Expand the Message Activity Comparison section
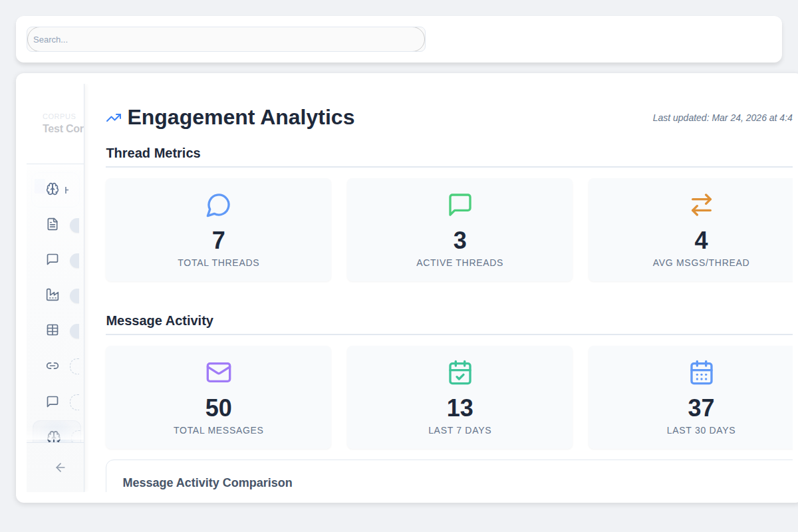Screen dimensions: 798x532 click(207, 482)
